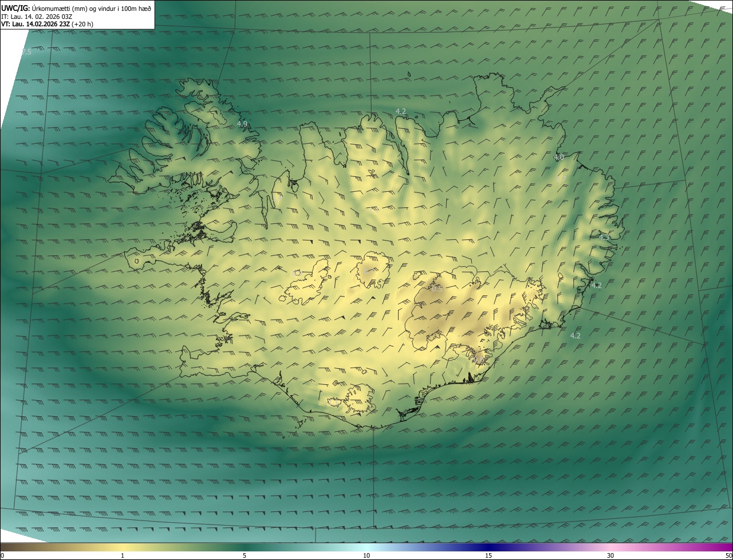
Task: Click the 4.9 value over the Westfjords
Action: [242, 124]
